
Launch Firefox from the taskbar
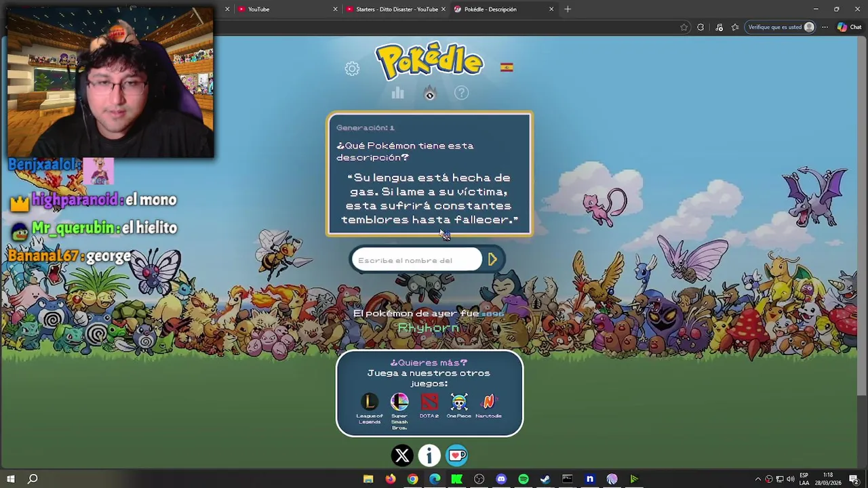pos(390,479)
